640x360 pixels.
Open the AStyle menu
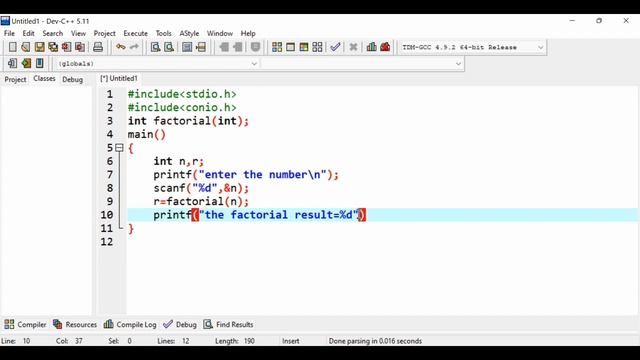189,33
